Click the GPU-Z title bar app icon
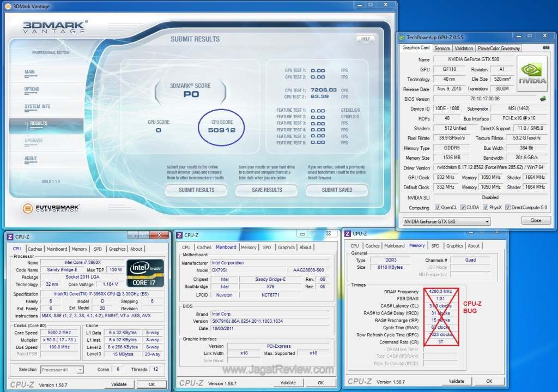Viewport: 558px width, 392px height. pyautogui.click(x=402, y=37)
